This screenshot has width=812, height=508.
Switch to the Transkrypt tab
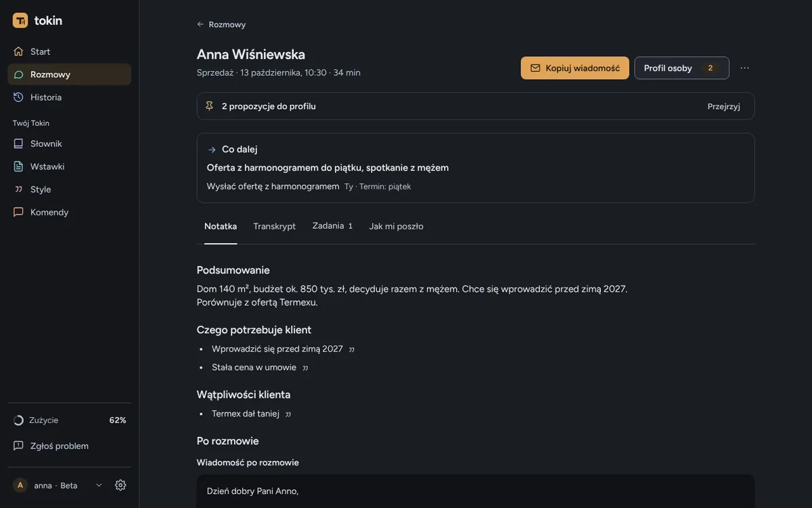(x=274, y=226)
